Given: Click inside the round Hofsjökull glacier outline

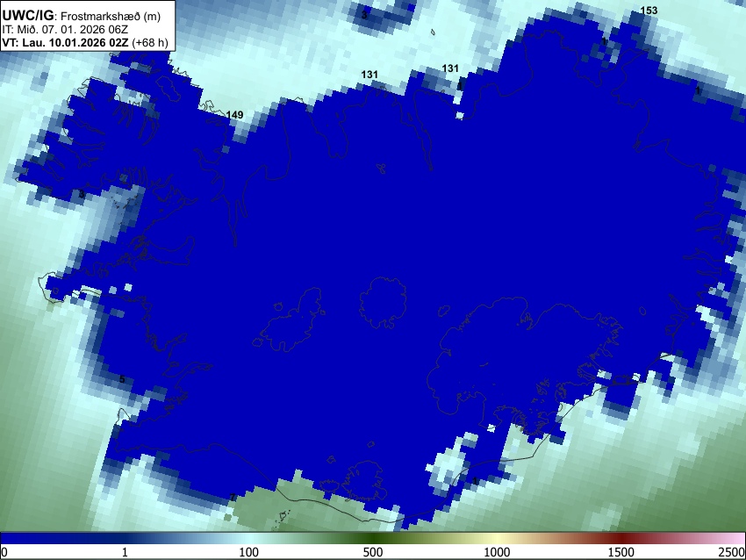Looking at the screenshot, I should (382, 301).
